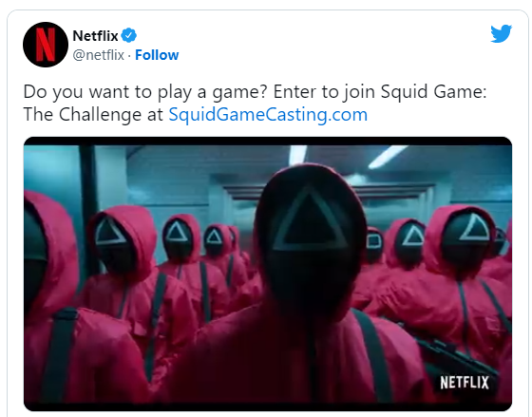Click the rightmost triangle-mask guard
Screen dimensions: 532x417
click(x=473, y=230)
